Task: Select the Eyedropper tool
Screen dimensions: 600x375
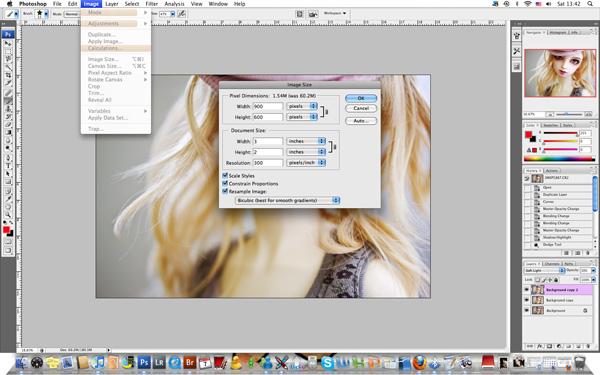Action: (x=8, y=199)
